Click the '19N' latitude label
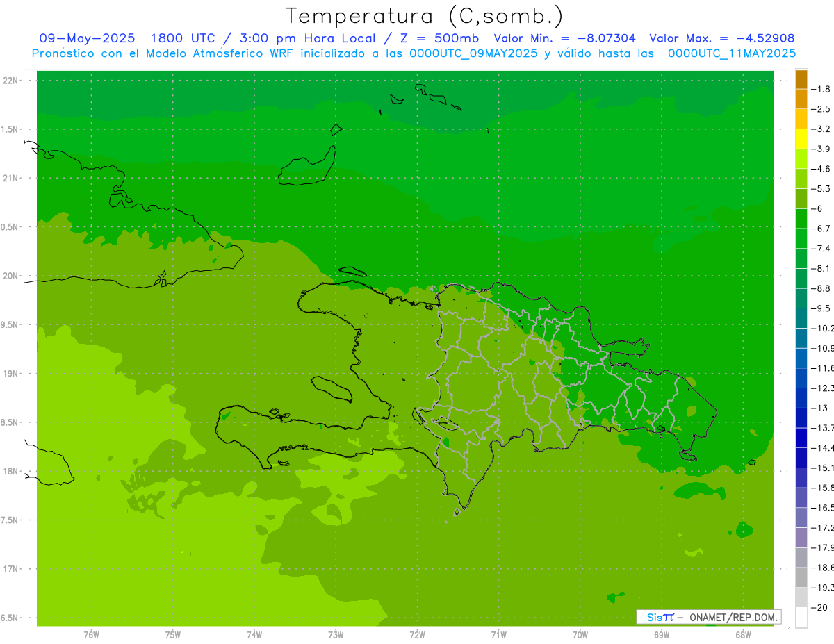 click(x=12, y=373)
